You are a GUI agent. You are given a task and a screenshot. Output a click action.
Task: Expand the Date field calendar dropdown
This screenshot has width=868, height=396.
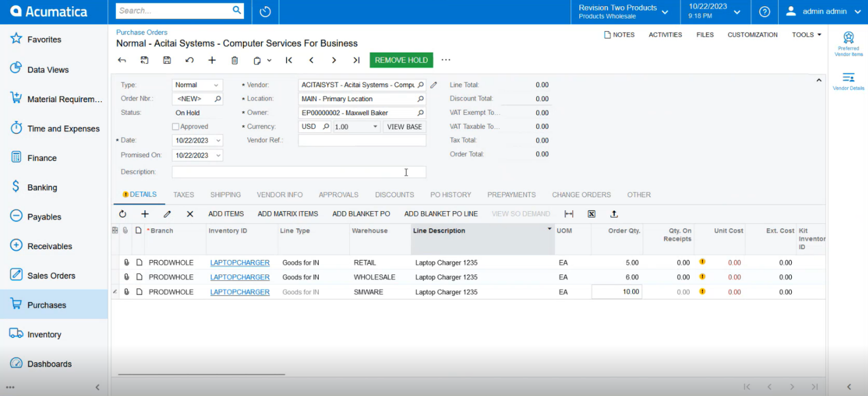point(218,140)
